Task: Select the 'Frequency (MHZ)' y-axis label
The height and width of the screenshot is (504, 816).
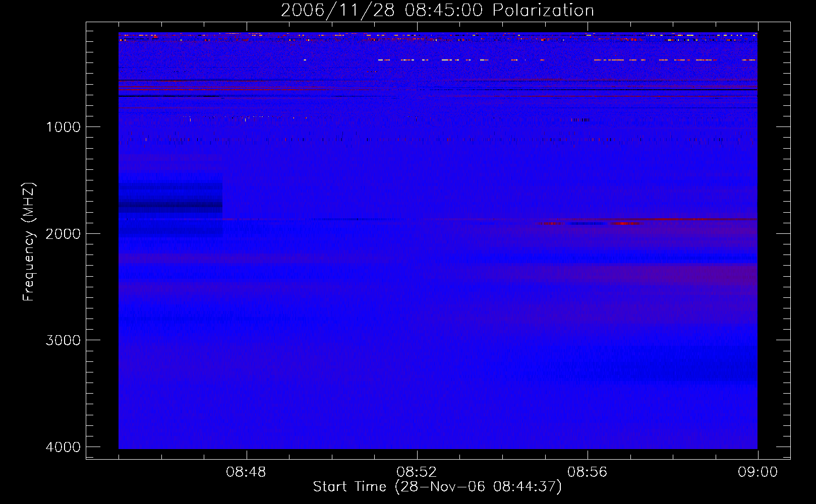Action: point(29,241)
